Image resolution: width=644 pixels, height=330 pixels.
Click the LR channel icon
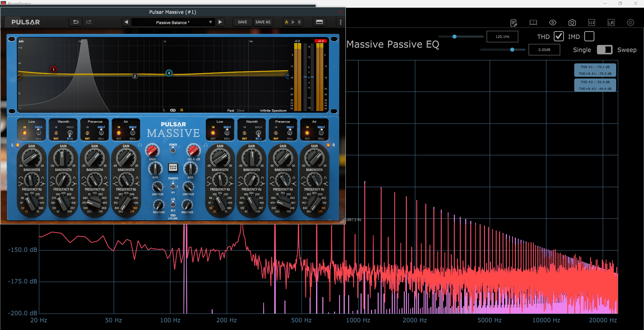click(x=611, y=22)
